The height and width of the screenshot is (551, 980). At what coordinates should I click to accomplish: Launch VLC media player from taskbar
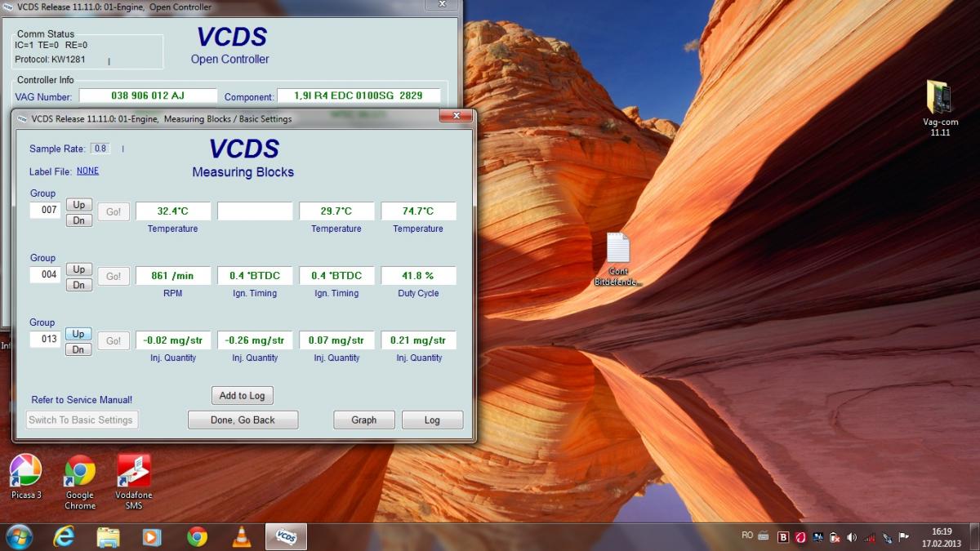[241, 536]
